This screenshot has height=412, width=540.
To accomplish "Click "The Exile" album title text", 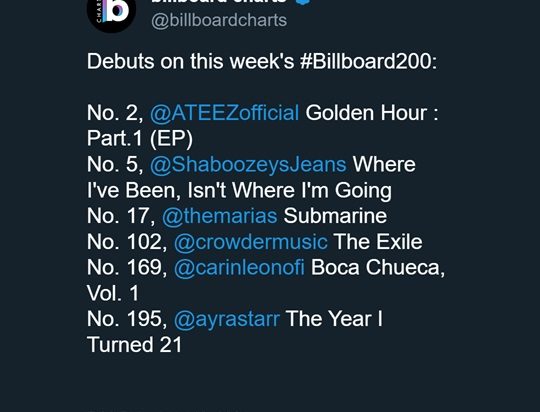I will coord(378,242).
